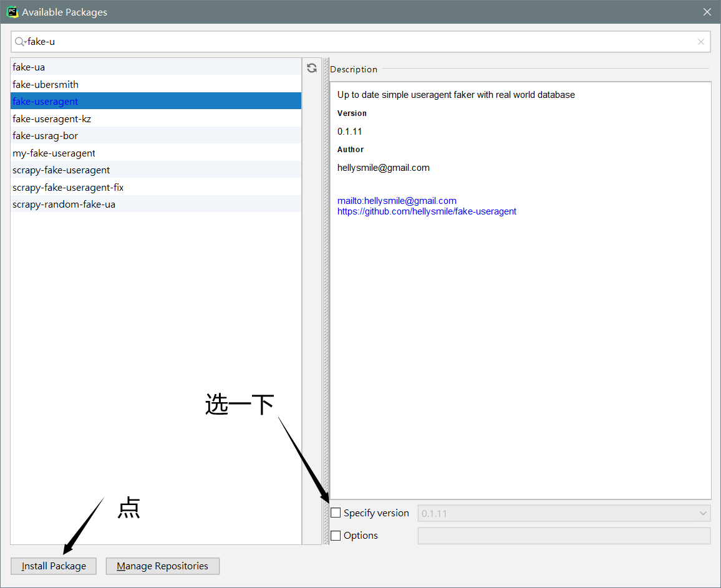Clear the search field with the X icon
Viewport: 721px width, 588px height.
click(x=700, y=41)
